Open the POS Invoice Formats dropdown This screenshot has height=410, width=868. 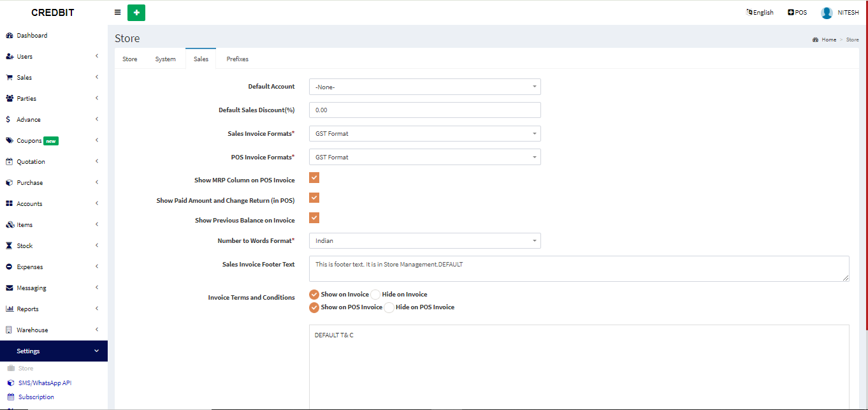[425, 157]
